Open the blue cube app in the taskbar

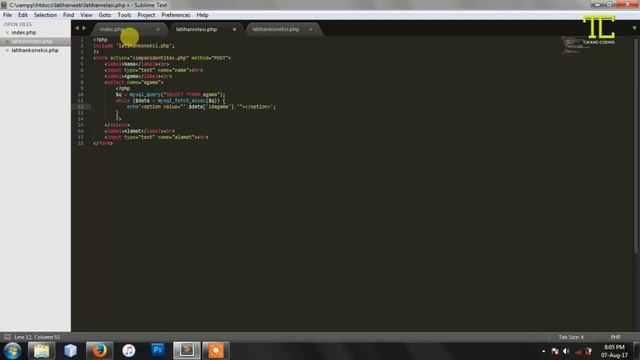tap(70, 351)
